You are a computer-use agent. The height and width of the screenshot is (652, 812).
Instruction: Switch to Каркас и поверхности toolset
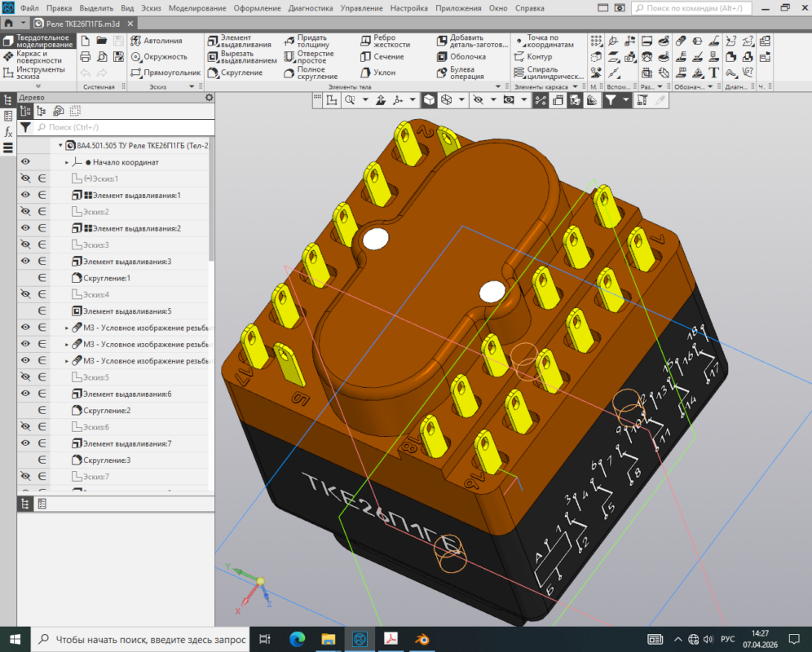pyautogui.click(x=38, y=57)
